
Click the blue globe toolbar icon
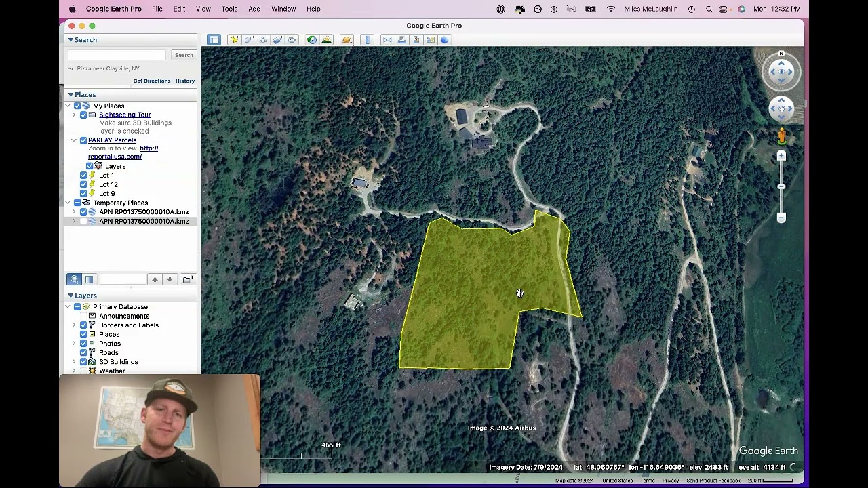tap(445, 40)
